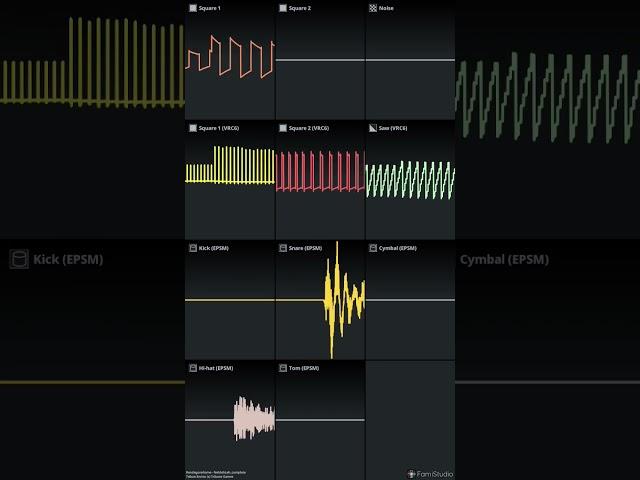Click the Hi-hat (EPSM) drum icon
This screenshot has height=480, width=640.
tap(193, 368)
